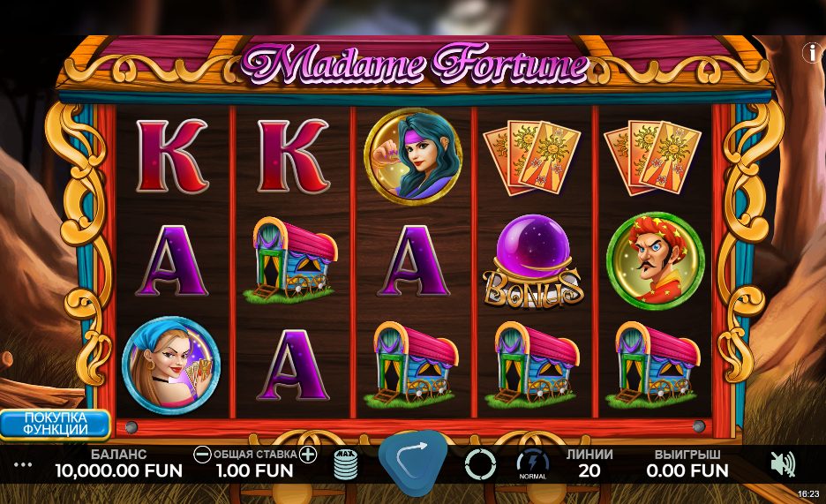Unmute sound with the speaker icon
The width and height of the screenshot is (826, 504).
[x=783, y=464]
